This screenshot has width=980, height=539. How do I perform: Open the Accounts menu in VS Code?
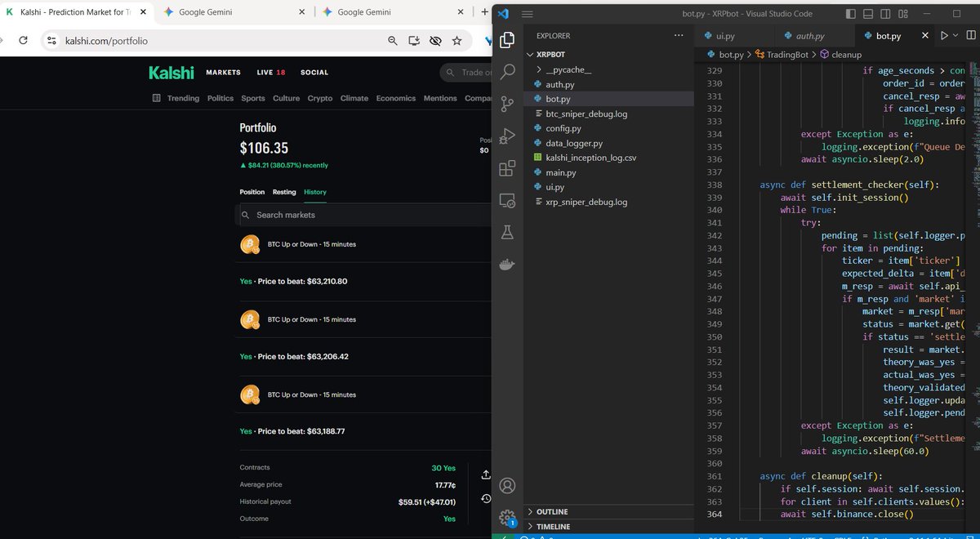coord(507,486)
